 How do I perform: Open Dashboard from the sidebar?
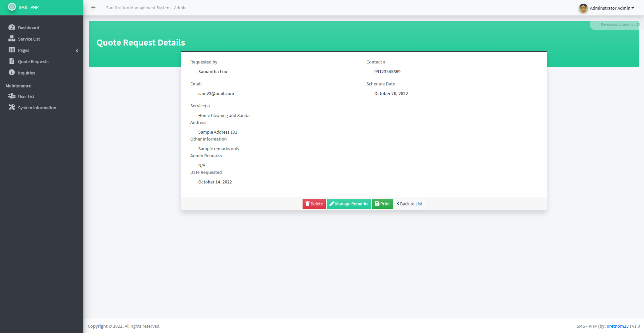pos(42,28)
